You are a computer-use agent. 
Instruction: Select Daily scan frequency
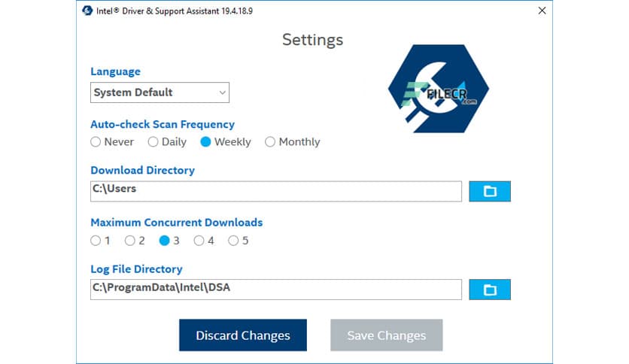coord(153,142)
